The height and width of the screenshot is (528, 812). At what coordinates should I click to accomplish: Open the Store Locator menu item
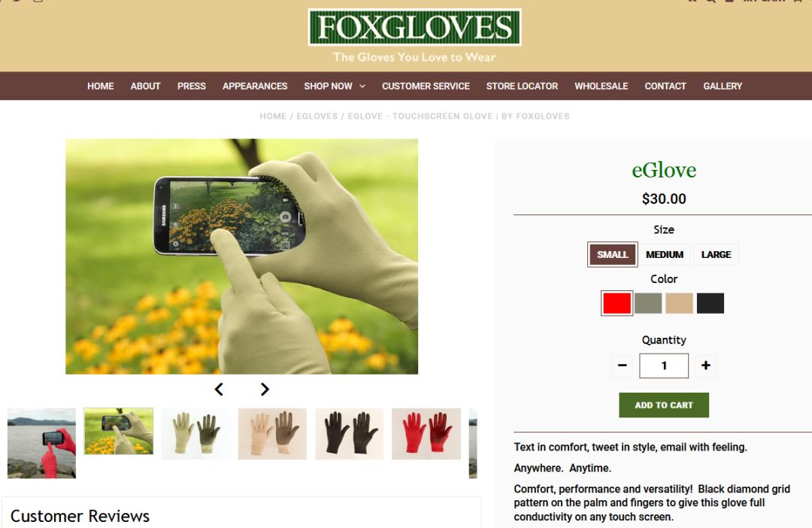pyautogui.click(x=522, y=86)
